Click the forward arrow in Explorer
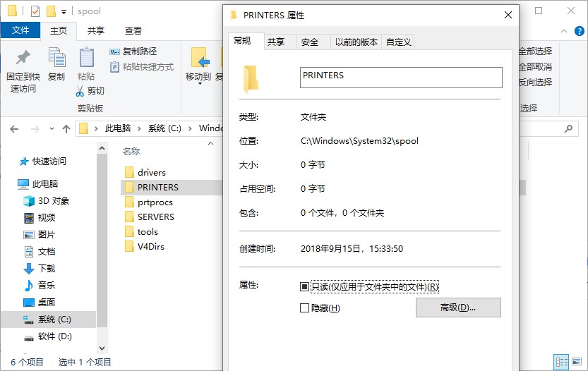The height and width of the screenshot is (371, 588). [35, 129]
